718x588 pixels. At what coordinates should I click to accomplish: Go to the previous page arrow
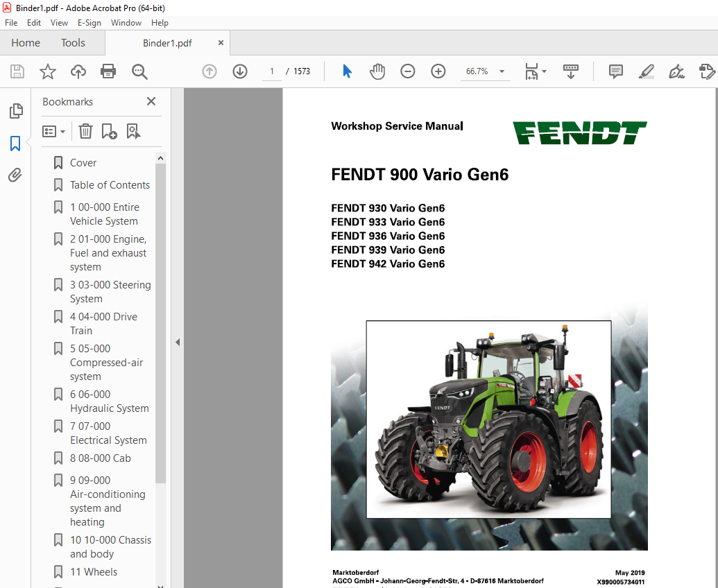click(x=210, y=71)
